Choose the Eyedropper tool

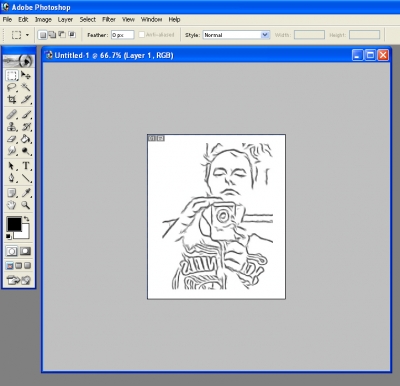(x=26, y=193)
